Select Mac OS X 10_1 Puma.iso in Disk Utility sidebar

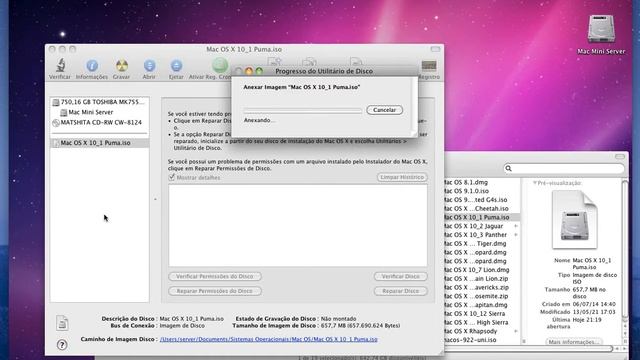click(100, 143)
